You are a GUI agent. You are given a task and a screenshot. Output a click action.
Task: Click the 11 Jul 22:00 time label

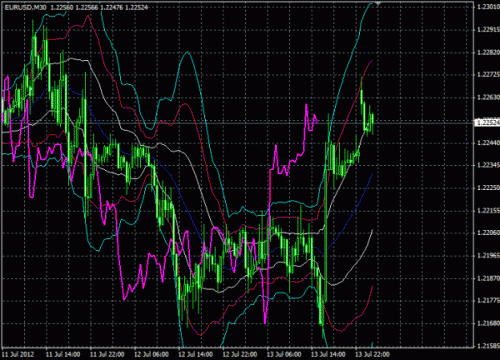(107, 354)
